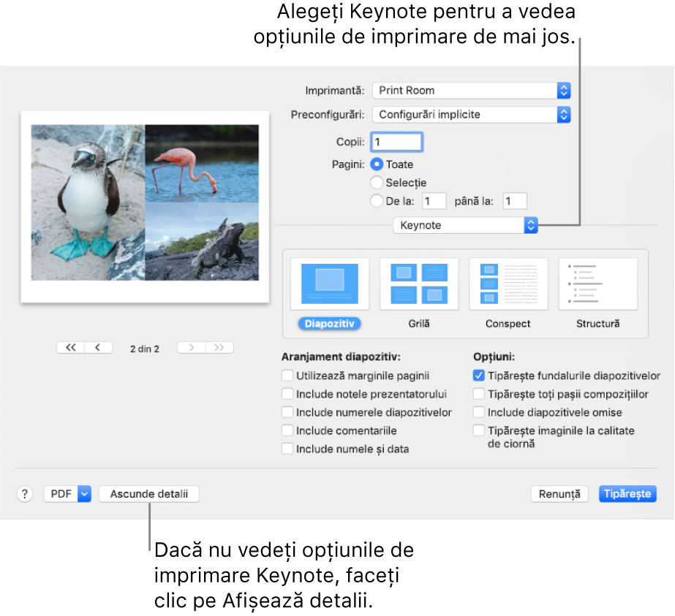675x616 pixels.
Task: Click the Tipărește button
Action: [627, 493]
